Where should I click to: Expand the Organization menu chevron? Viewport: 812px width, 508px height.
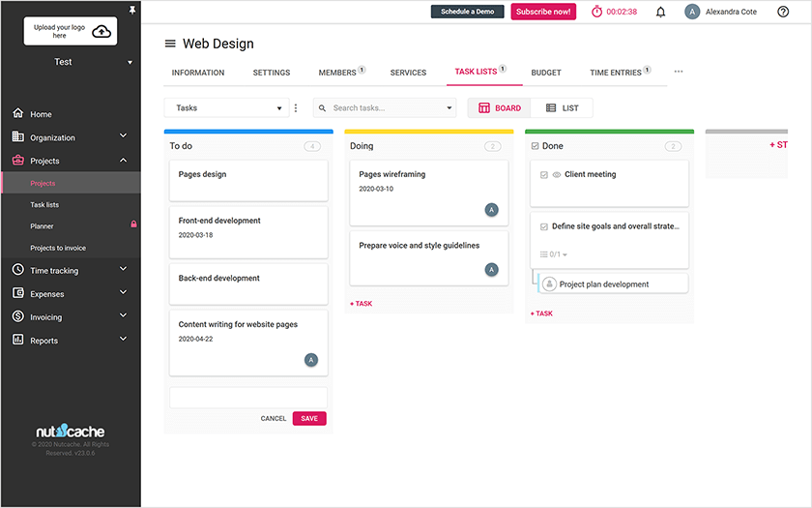point(124,135)
